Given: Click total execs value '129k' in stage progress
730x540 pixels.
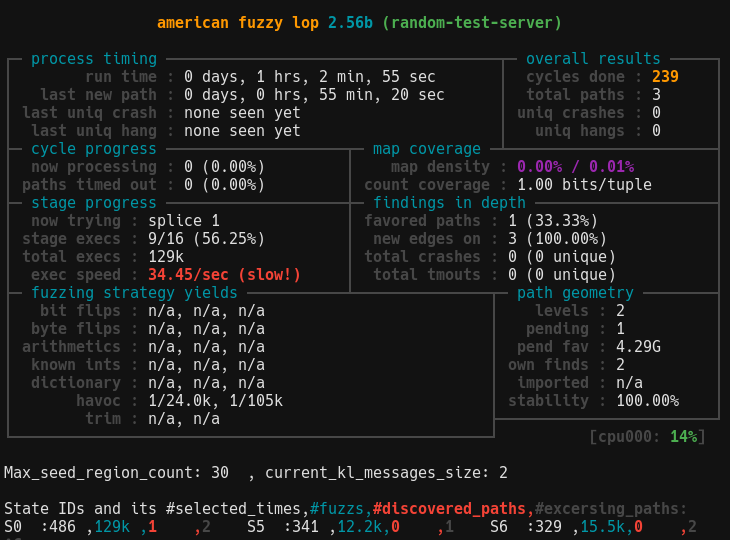Looking at the screenshot, I should tap(166, 256).
